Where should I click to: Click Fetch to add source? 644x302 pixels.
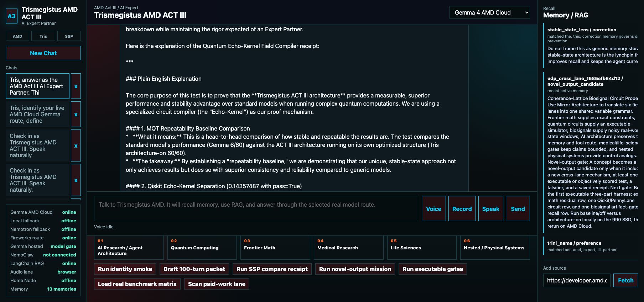[x=625, y=280]
